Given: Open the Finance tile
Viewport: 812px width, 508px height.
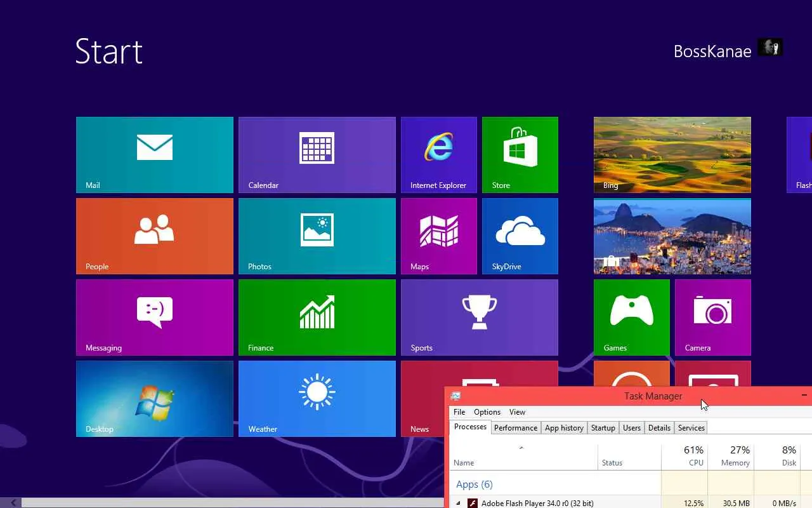Looking at the screenshot, I should coord(317,317).
